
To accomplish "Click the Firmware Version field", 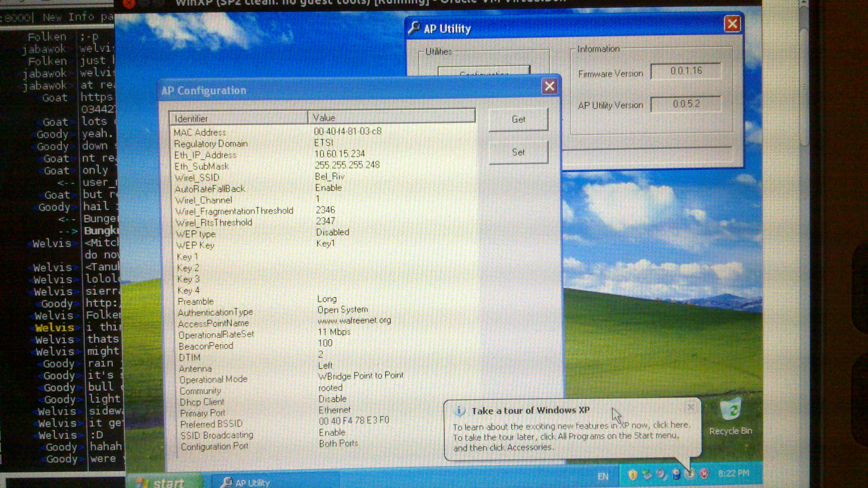I will tap(686, 71).
